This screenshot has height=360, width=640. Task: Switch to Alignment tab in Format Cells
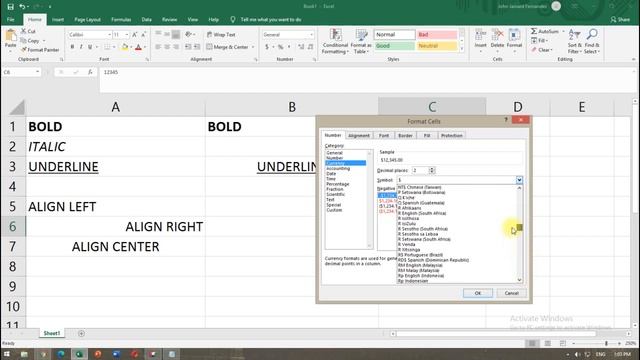pyautogui.click(x=358, y=136)
